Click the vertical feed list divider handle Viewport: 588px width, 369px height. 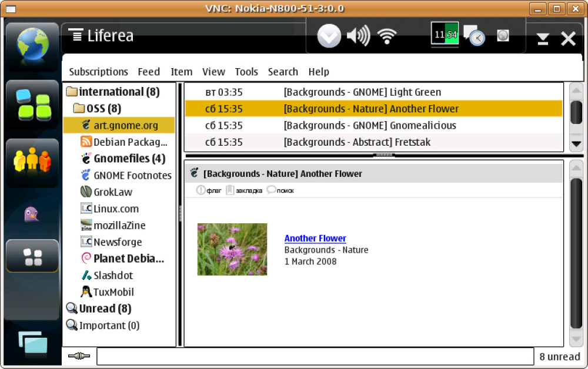click(181, 213)
